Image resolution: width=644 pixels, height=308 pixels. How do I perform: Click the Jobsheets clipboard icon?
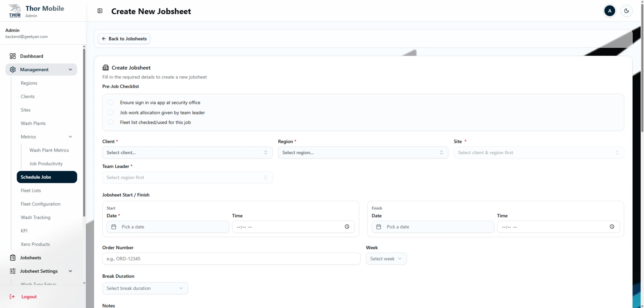tap(13, 258)
